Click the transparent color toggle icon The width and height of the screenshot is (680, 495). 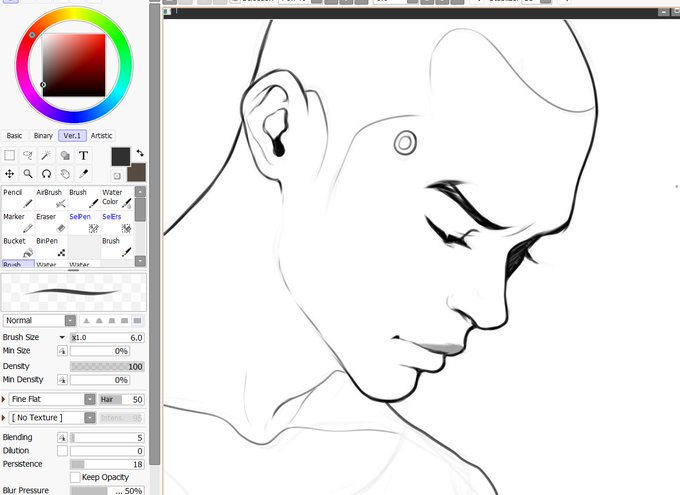point(117,176)
